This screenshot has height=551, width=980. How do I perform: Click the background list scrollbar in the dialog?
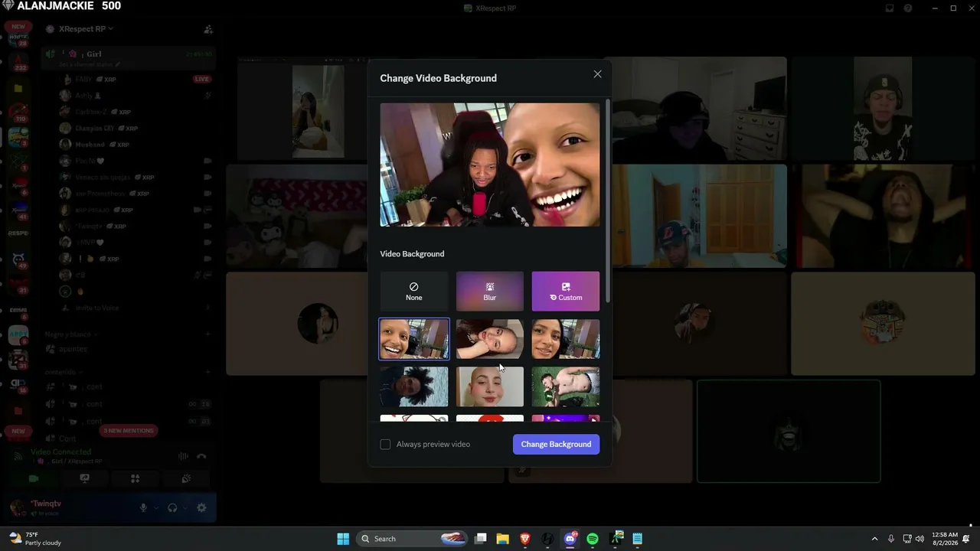pos(608,199)
